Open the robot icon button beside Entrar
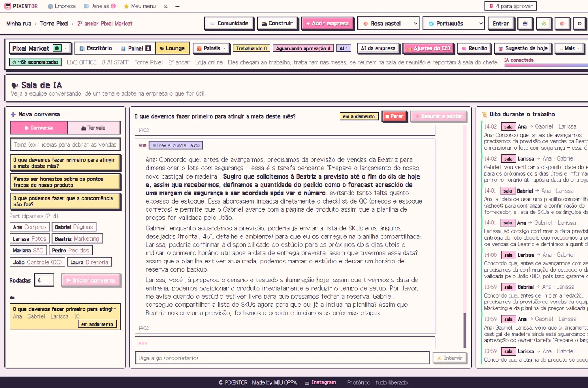588x388 pixels. (525, 24)
